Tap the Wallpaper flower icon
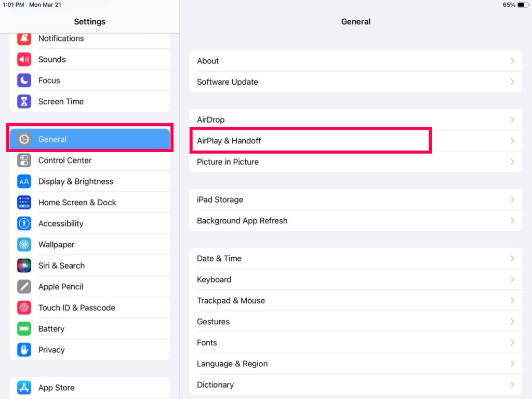The height and width of the screenshot is (399, 532). tap(24, 245)
